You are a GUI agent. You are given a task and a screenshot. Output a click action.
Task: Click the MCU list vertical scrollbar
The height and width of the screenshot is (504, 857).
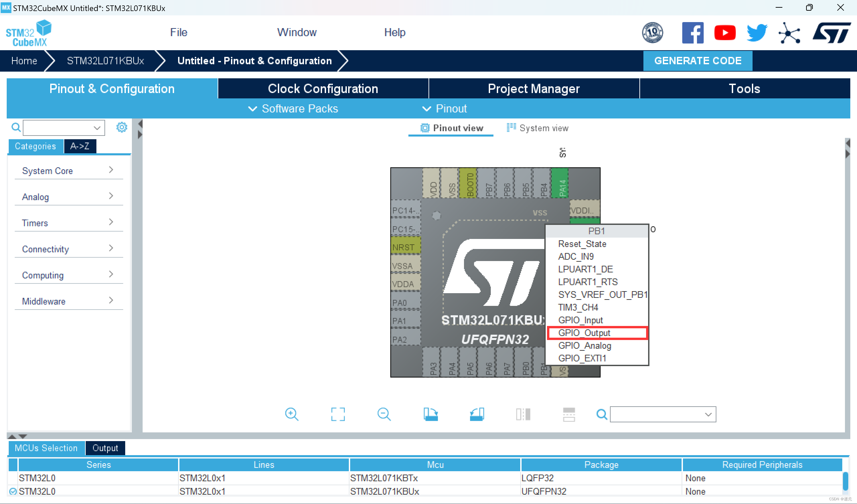coord(845,481)
